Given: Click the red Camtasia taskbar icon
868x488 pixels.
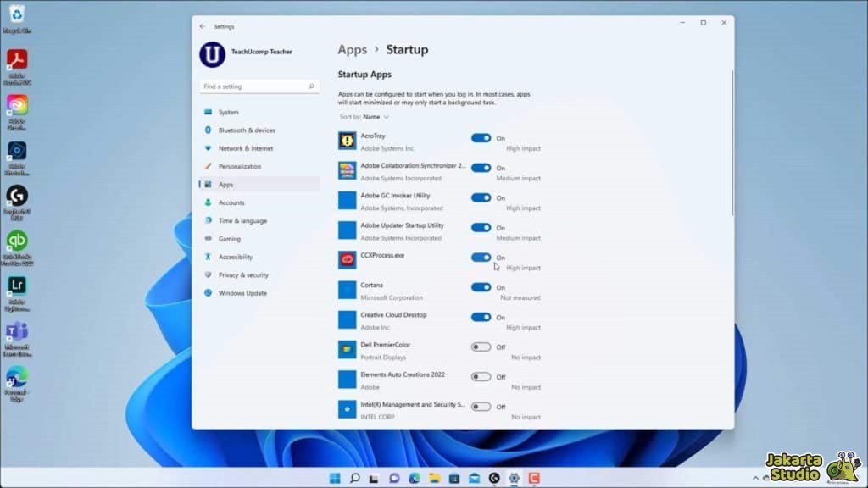Looking at the screenshot, I should 534,478.
